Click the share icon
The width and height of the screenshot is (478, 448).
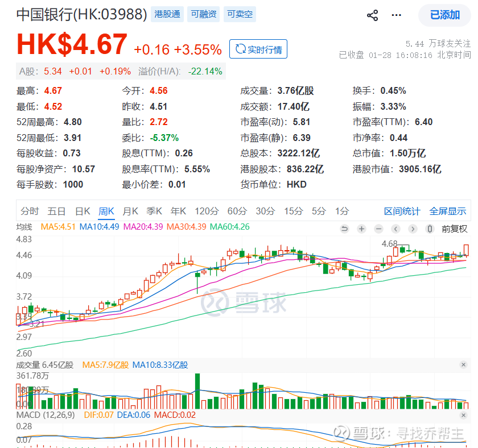[372, 15]
